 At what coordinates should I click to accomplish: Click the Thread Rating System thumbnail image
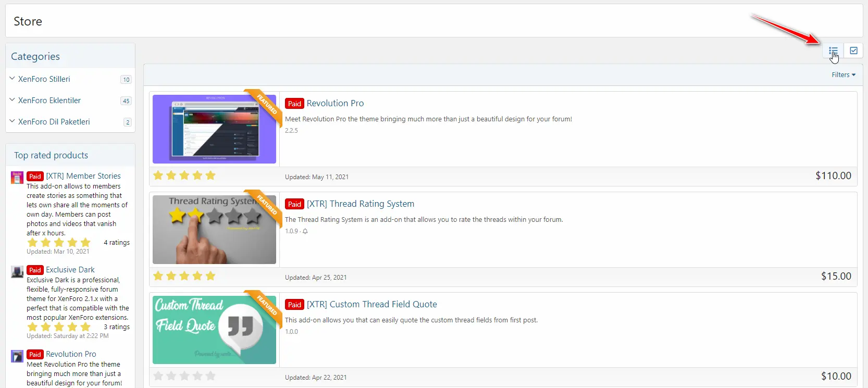(x=214, y=230)
